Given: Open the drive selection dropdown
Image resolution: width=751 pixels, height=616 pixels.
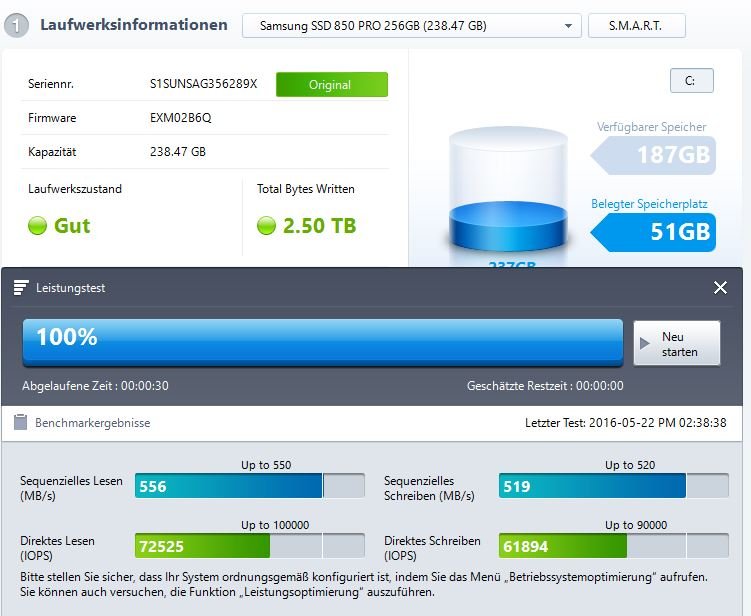Looking at the screenshot, I should (x=411, y=25).
